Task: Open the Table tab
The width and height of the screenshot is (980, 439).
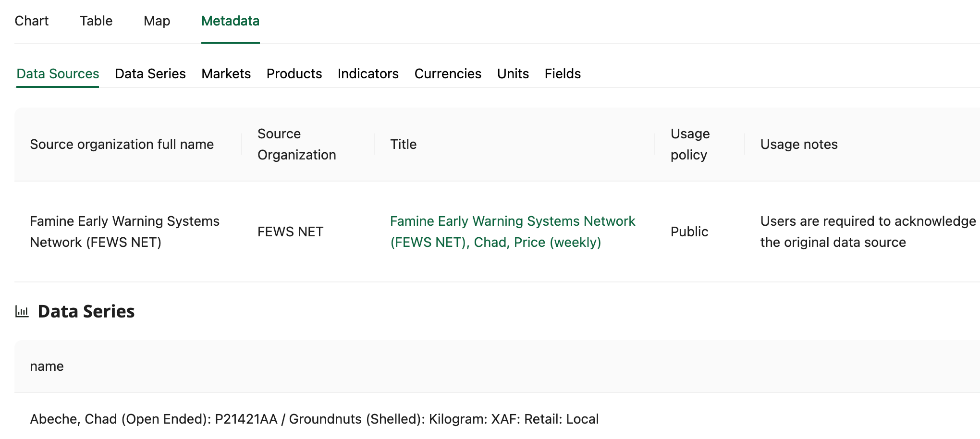Action: point(96,21)
